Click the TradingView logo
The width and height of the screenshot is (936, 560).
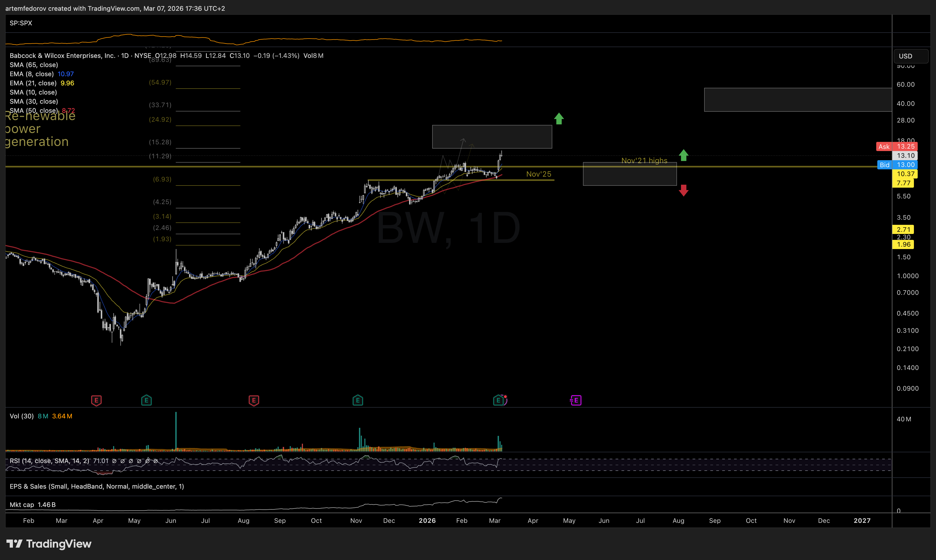click(49, 544)
